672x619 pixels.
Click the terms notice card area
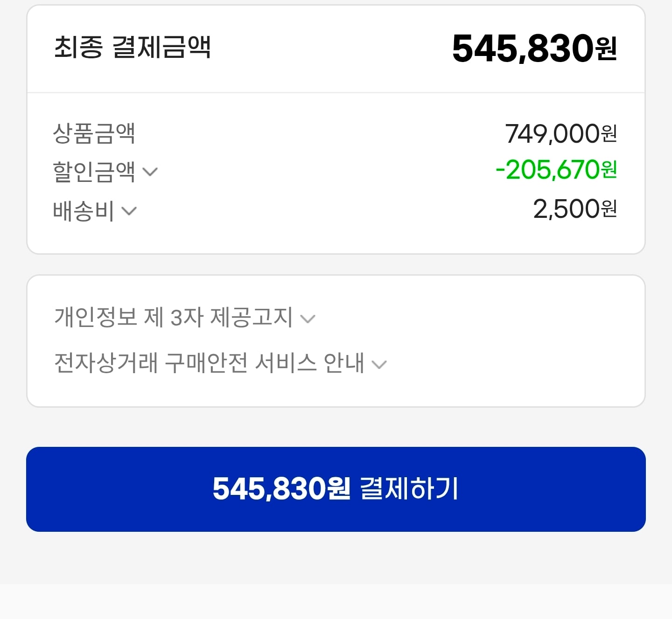[x=336, y=341]
